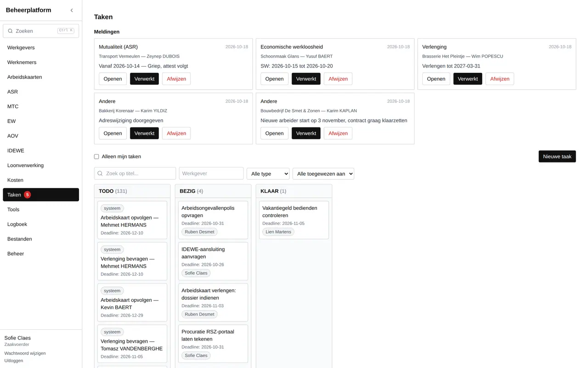Open the Bouwbedrijf De Smet & Zonen notification
Screen dimensions: 588x368
274,133
